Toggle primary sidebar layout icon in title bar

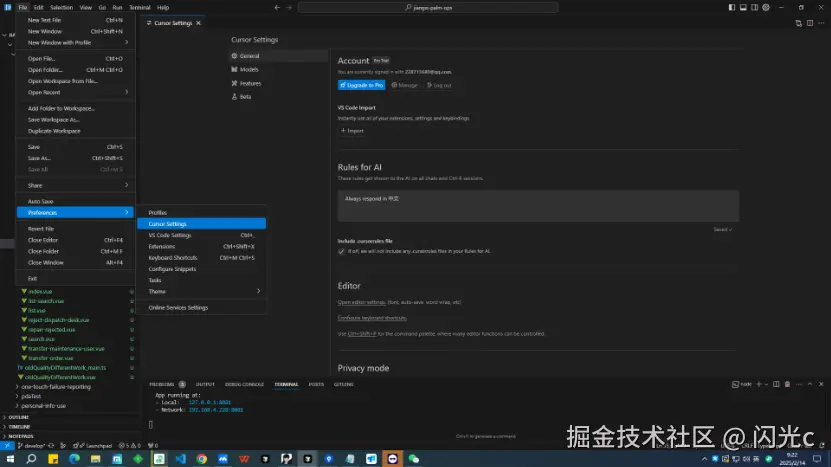731,7
